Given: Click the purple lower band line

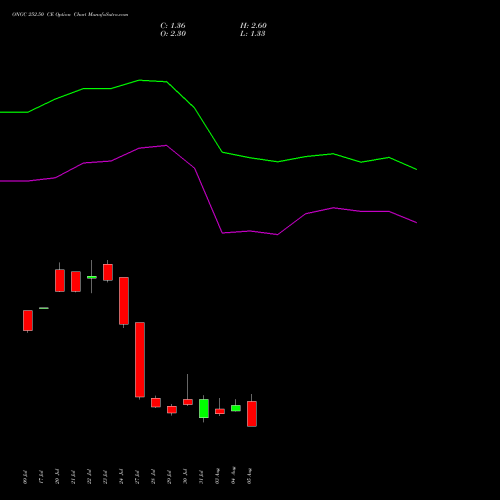Looking at the screenshot, I should 208,202.
